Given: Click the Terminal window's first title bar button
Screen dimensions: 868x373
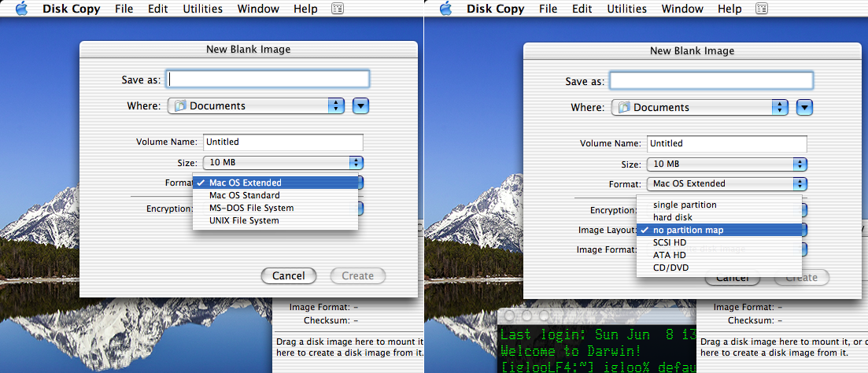Looking at the screenshot, I should pos(508,315).
